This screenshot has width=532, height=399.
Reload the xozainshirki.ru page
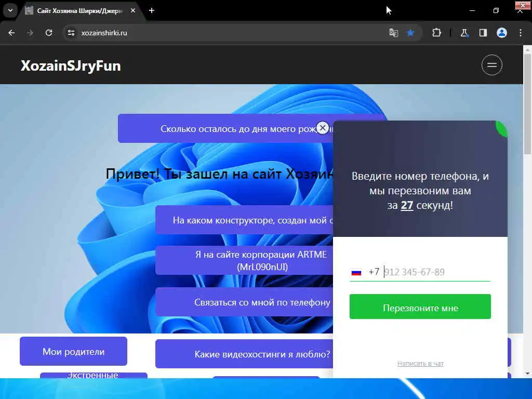pos(49,33)
